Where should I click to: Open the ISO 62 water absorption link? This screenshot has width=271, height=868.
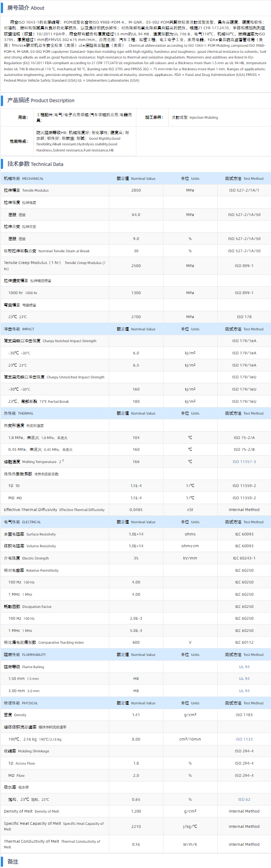[244, 799]
